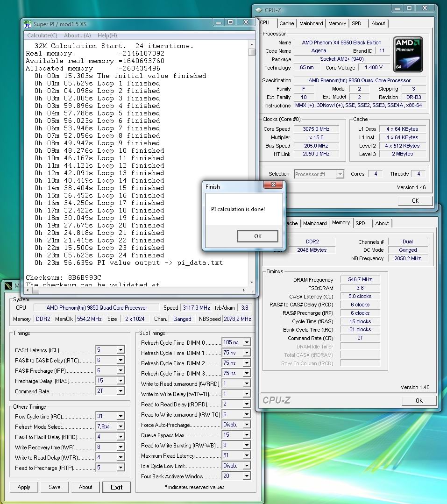This screenshot has height=504, width=447.
Task: Expand the Four Bank Activate Window dropdown
Action: [x=247, y=476]
